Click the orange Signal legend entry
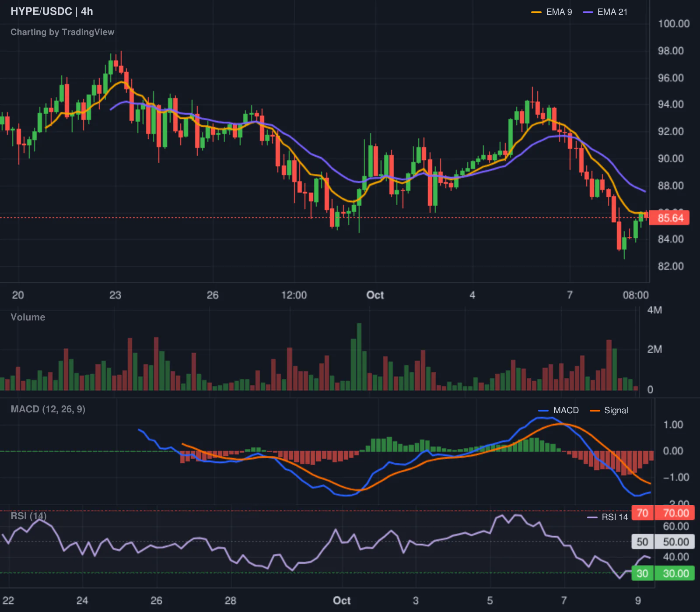 pos(609,410)
